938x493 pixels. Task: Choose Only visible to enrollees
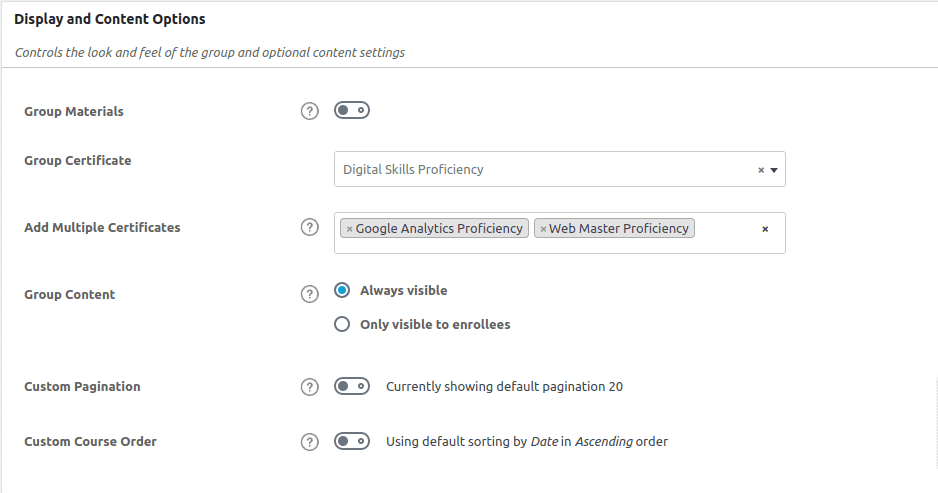[x=342, y=324]
